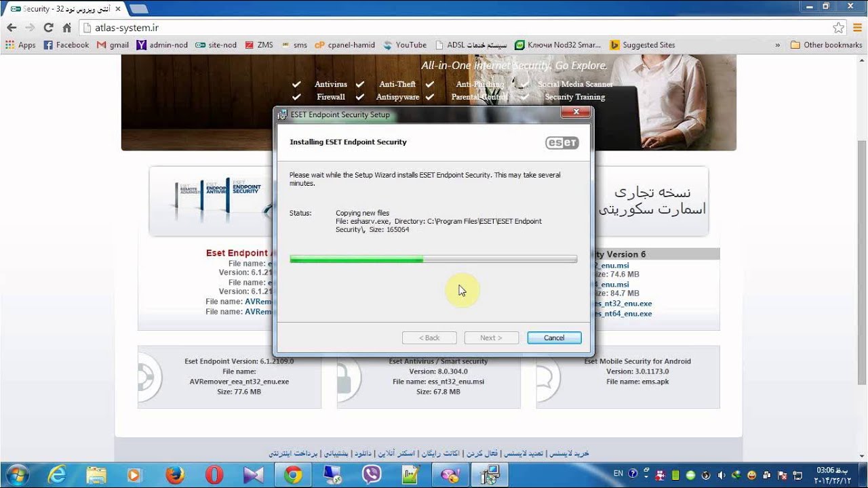Click the ESET logo in the setup dialog
Image resolution: width=868 pixels, height=488 pixels.
(562, 143)
